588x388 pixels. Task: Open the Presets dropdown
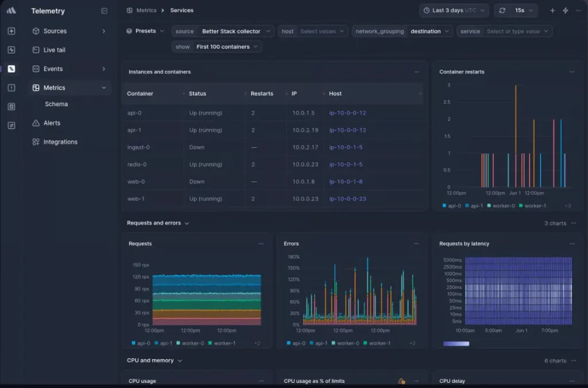click(x=145, y=31)
